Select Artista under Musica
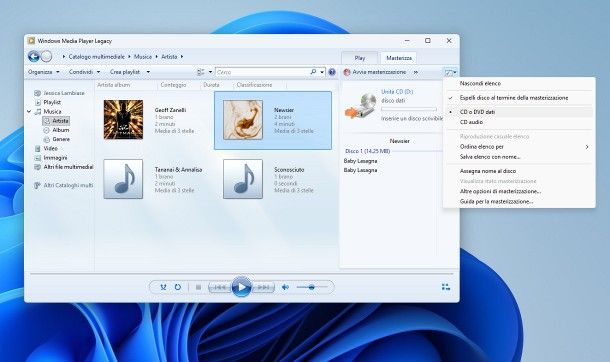 [x=56, y=121]
